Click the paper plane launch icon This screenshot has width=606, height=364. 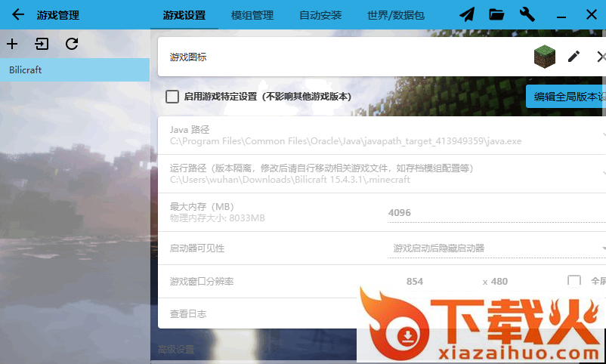[468, 15]
